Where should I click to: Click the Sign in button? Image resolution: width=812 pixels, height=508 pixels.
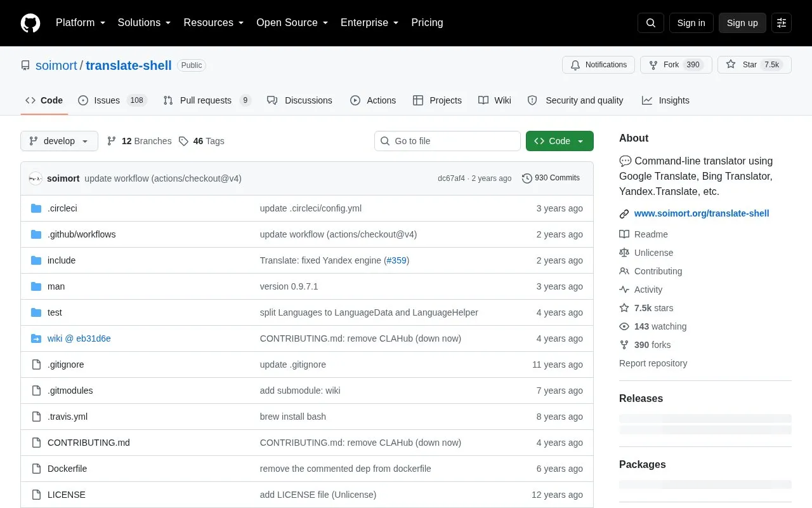[x=691, y=23]
